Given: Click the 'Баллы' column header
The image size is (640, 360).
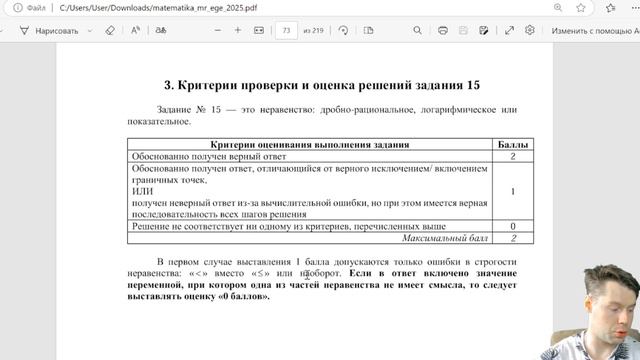Looking at the screenshot, I should (513, 144).
